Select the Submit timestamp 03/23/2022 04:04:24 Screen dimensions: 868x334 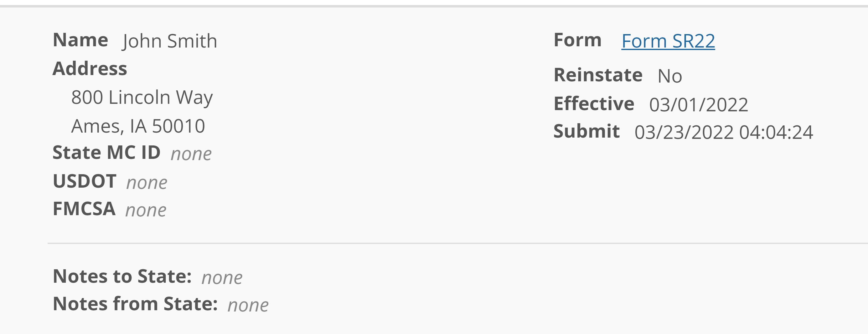click(x=723, y=132)
